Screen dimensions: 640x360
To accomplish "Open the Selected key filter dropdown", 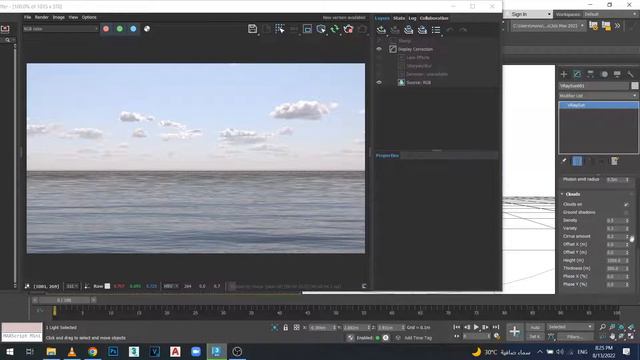I will coord(570,327).
